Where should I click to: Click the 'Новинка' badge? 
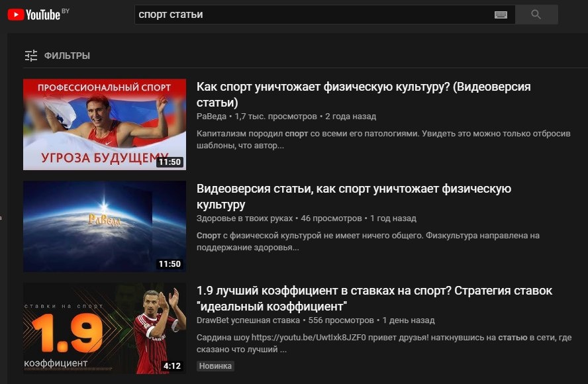[x=215, y=366]
